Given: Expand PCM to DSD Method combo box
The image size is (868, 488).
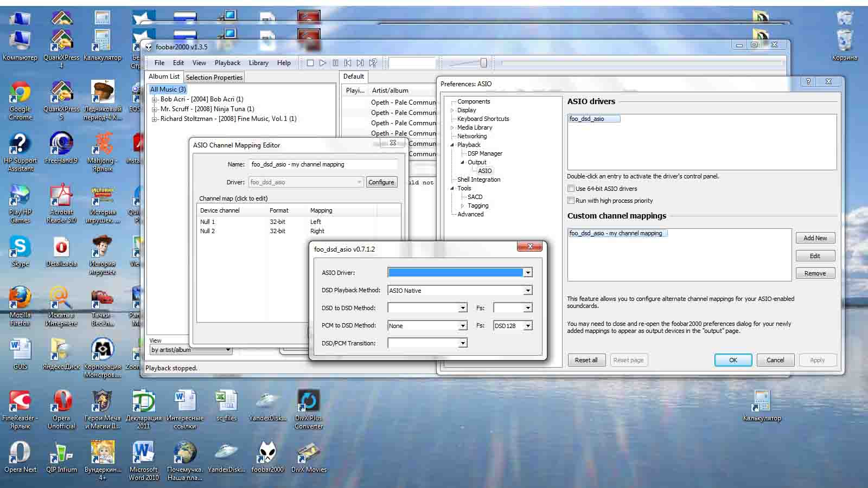Looking at the screenshot, I should click(x=463, y=326).
